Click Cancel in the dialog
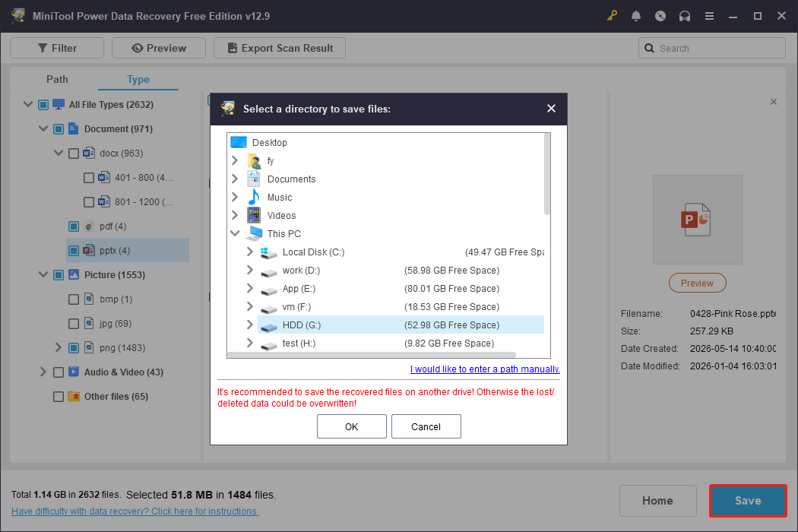 pyautogui.click(x=426, y=426)
